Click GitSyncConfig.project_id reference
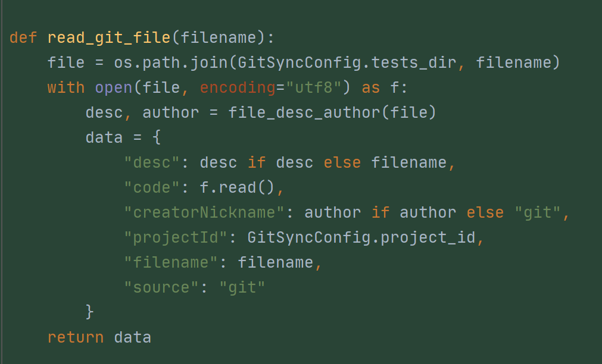 (361, 237)
